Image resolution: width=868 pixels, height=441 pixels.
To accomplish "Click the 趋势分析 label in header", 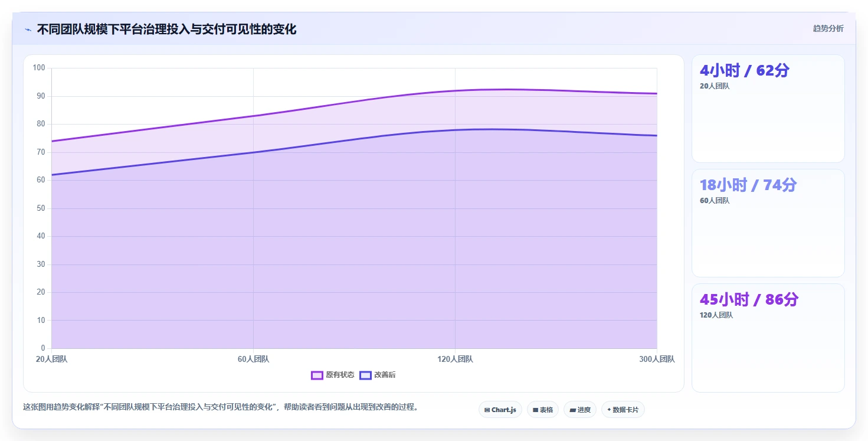I will [x=828, y=28].
